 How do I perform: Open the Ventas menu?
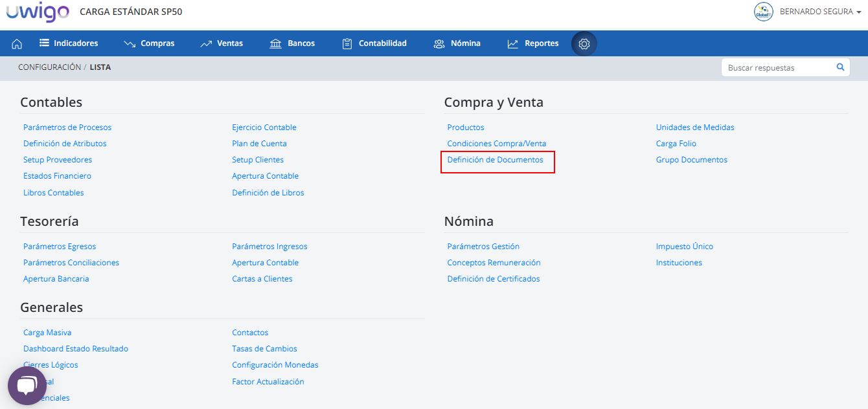click(x=222, y=43)
